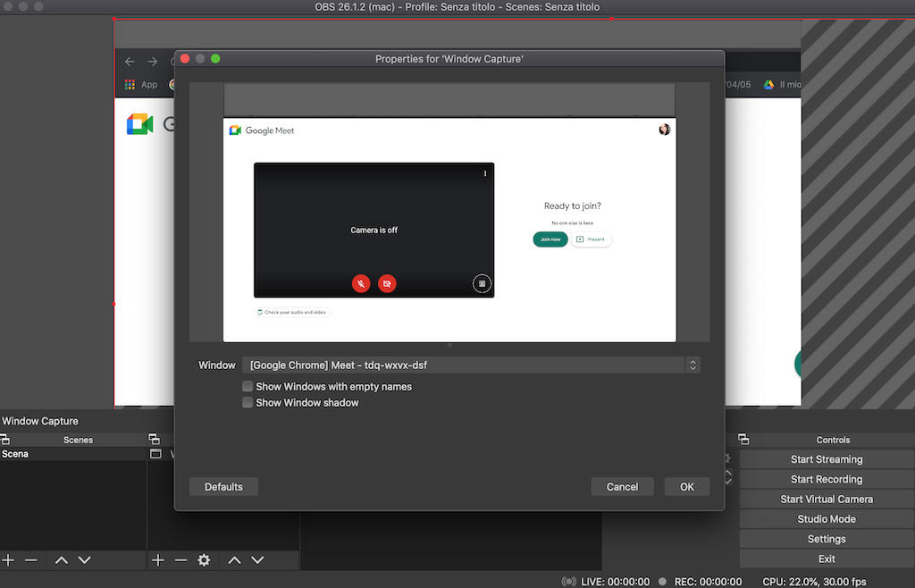Click the Controls panel dock icon

point(743,440)
